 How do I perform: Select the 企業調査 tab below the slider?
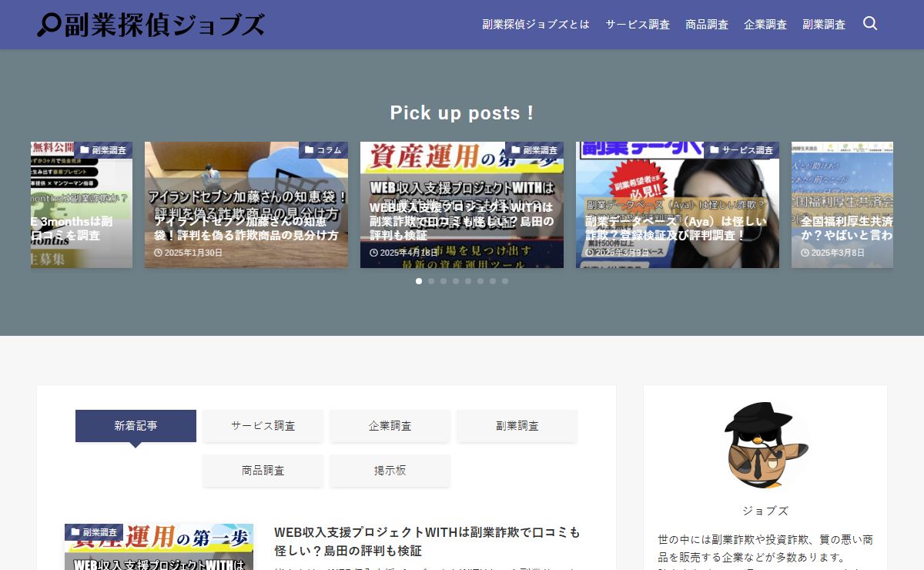(x=390, y=426)
